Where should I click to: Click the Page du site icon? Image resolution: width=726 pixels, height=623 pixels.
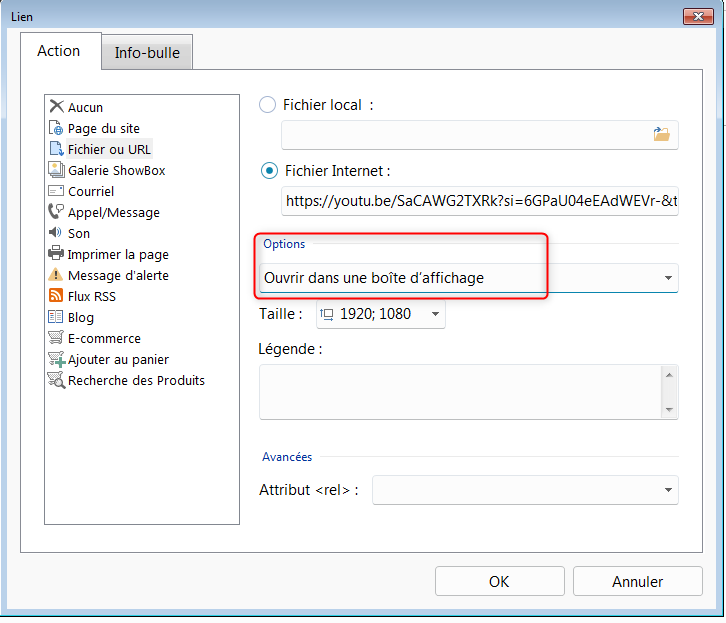[56, 128]
